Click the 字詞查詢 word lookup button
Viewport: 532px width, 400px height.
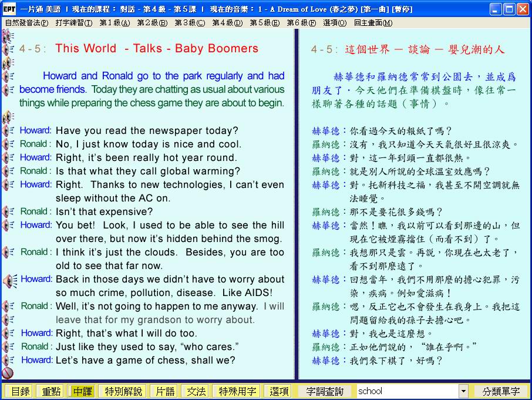tap(325, 391)
